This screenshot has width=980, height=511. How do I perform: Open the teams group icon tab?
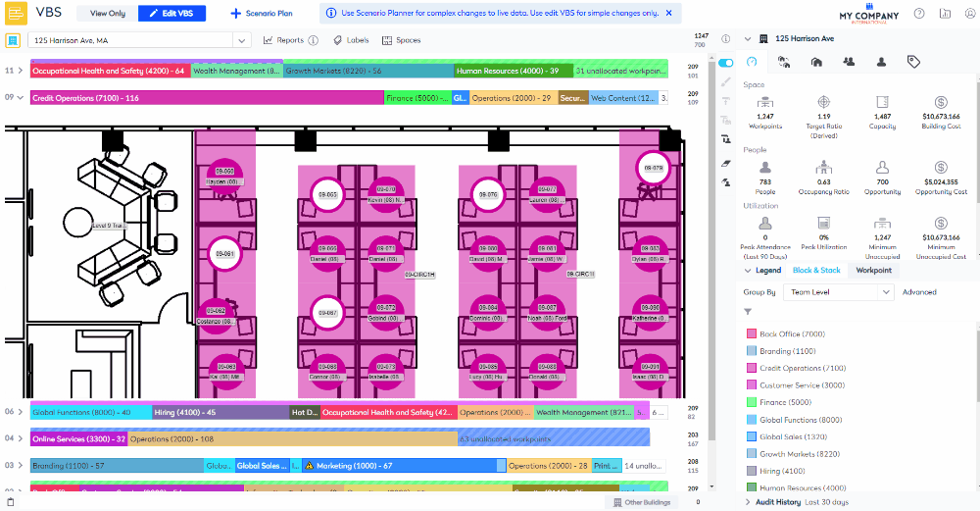click(849, 62)
